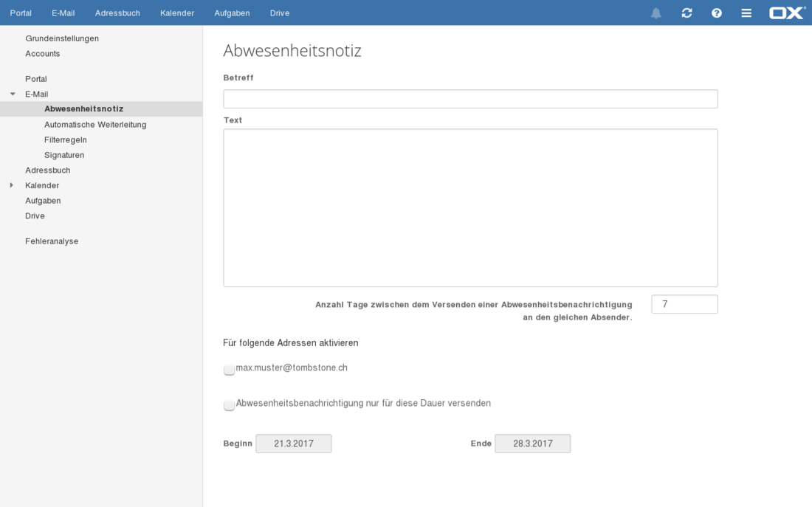The height and width of the screenshot is (507, 812).
Task: Click the Beginn date field
Action: 294,444
